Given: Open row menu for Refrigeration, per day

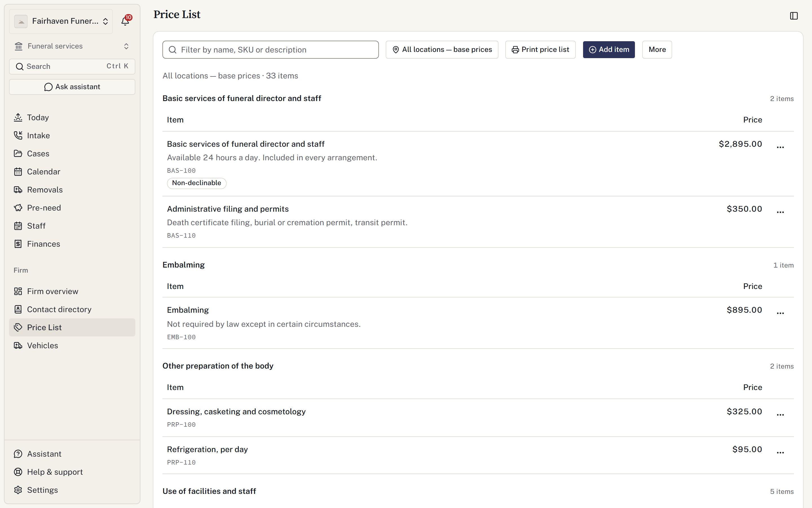Looking at the screenshot, I should (x=780, y=453).
